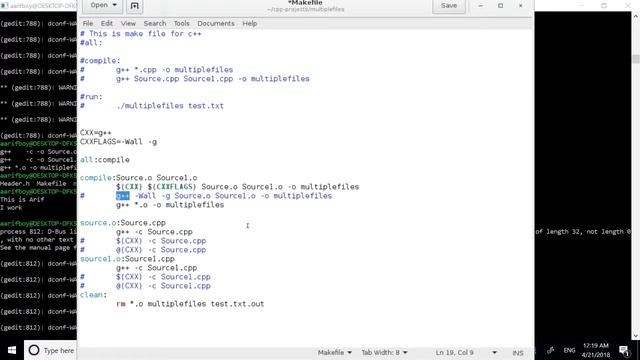Open the Documents menu
The width and height of the screenshot is (640, 360).
[216, 23]
